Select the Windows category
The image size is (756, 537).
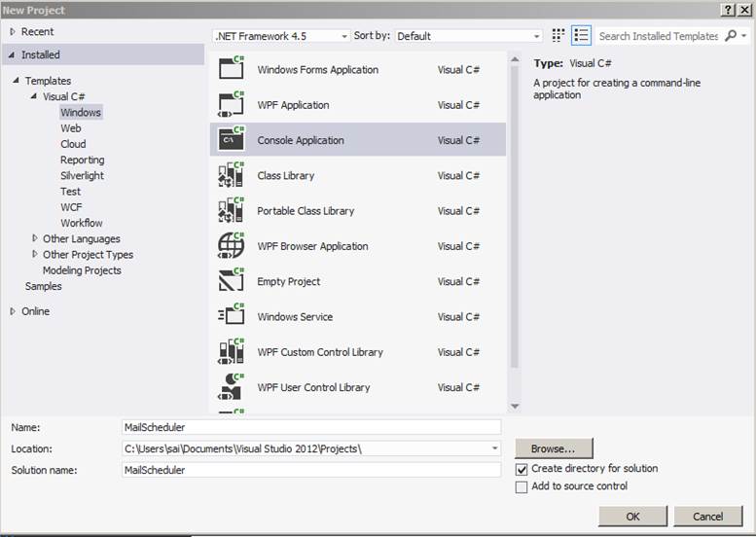81,112
